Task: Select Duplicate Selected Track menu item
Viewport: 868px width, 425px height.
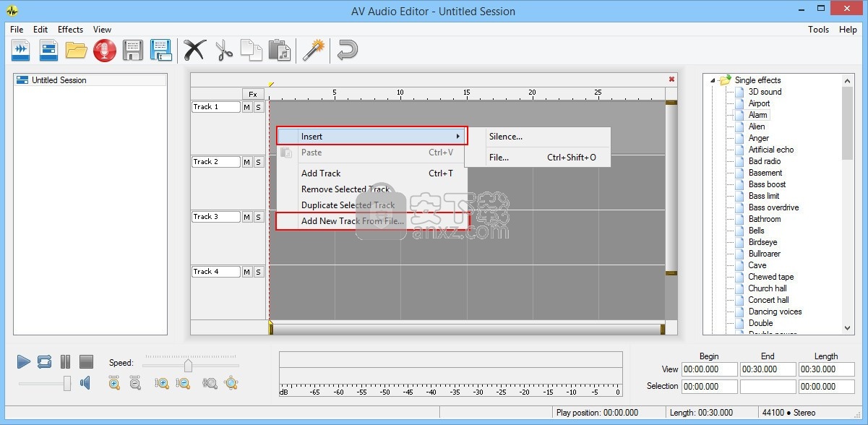Action: click(x=372, y=205)
